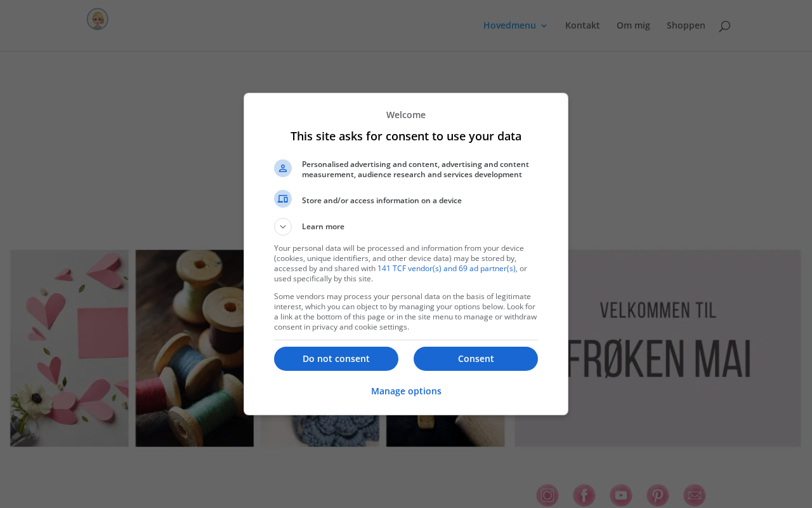This screenshot has height=508, width=812.
Task: Expand the Hovedmenu dropdown menu
Action: [x=515, y=25]
